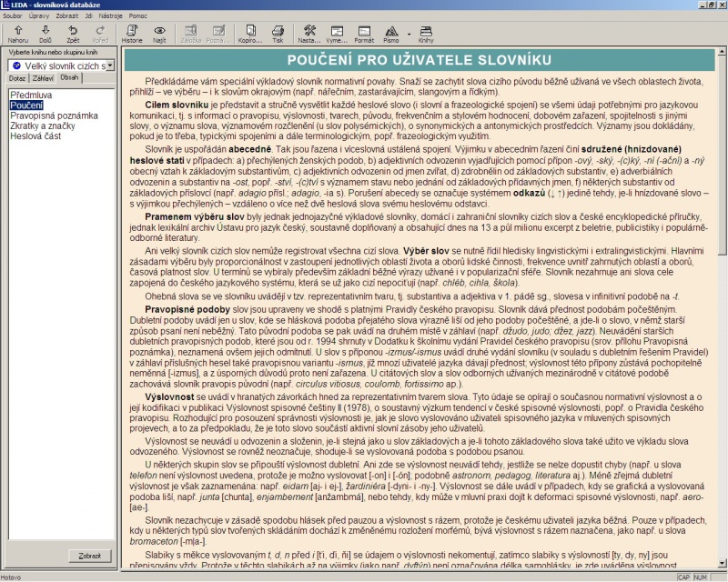Open the Nástroje menu
This screenshot has height=582, width=728.
[x=110, y=15]
